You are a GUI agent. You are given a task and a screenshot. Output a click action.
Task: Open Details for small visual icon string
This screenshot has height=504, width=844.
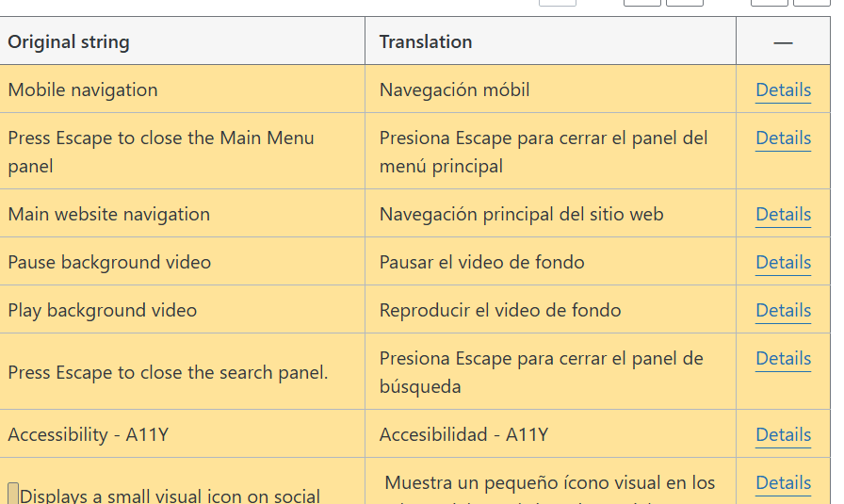click(x=783, y=482)
